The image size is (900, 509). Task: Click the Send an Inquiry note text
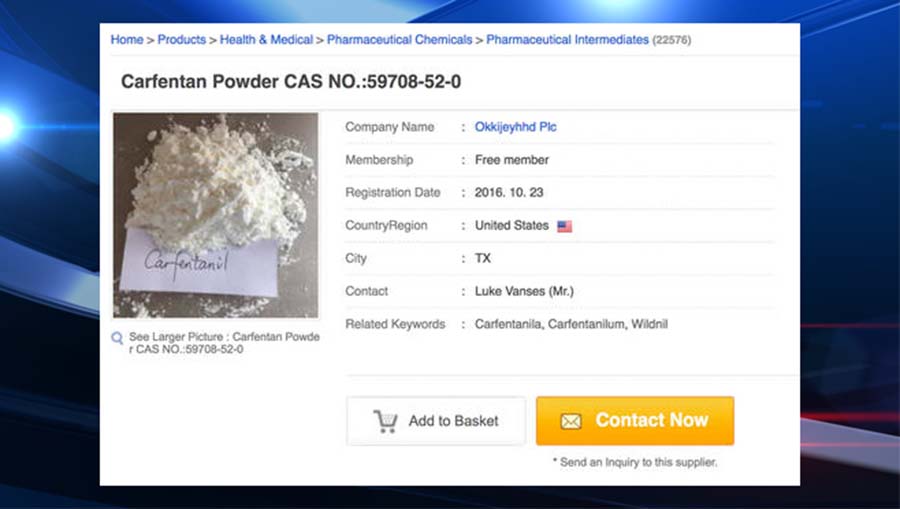[635, 462]
